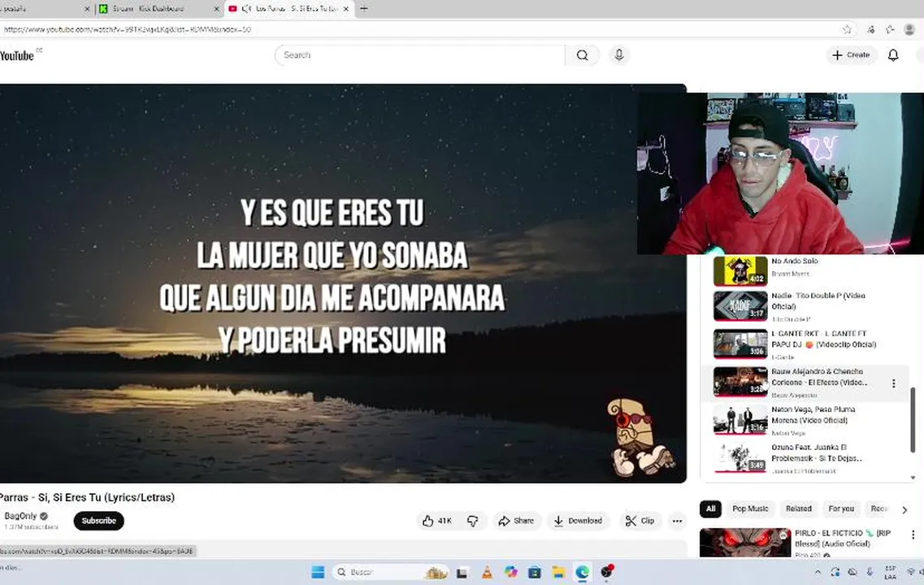Click the playlist scroll down arrow

coord(913,478)
